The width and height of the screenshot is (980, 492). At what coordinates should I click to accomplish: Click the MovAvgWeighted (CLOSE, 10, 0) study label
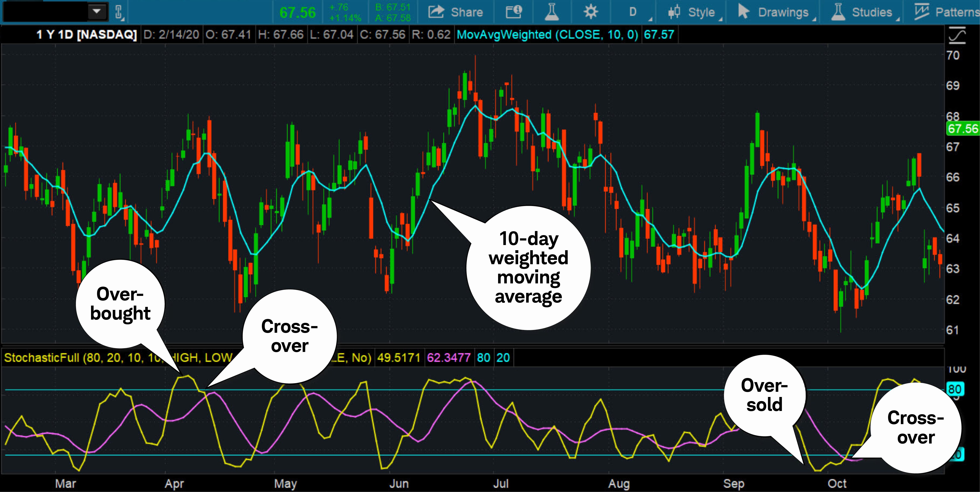coord(547,34)
